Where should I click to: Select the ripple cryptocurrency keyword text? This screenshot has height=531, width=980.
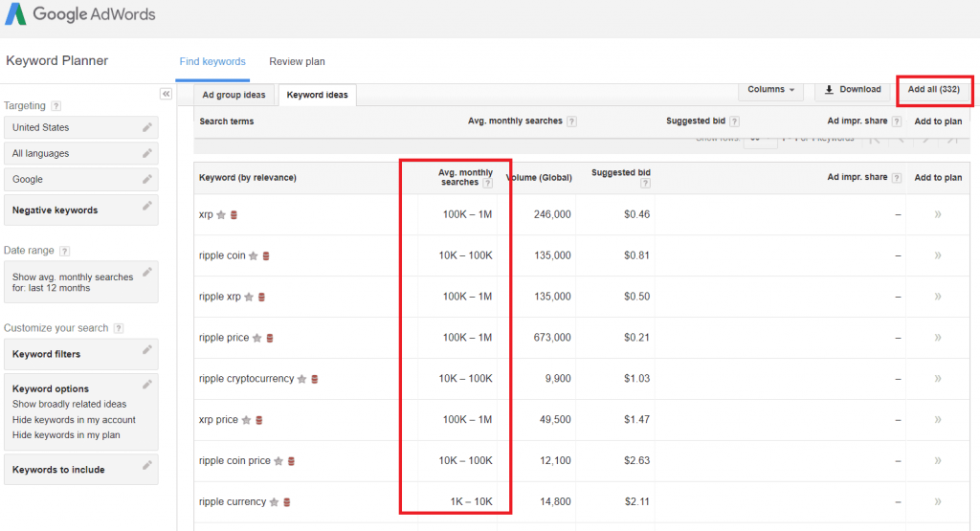(x=246, y=379)
